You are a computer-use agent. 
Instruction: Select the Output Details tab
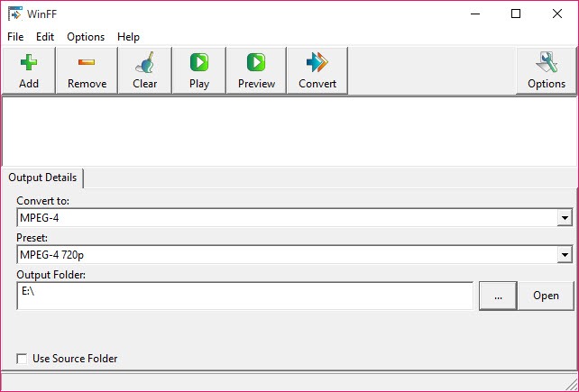pos(42,178)
